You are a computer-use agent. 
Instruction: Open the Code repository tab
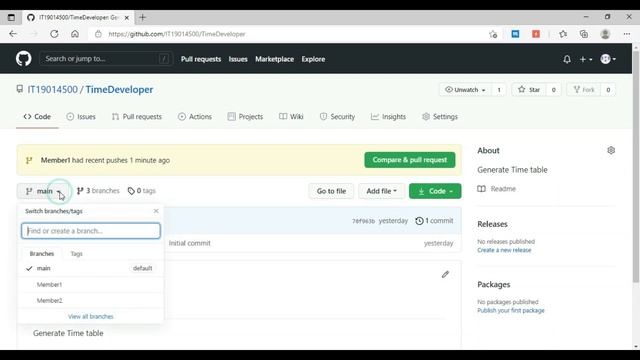[37, 117]
